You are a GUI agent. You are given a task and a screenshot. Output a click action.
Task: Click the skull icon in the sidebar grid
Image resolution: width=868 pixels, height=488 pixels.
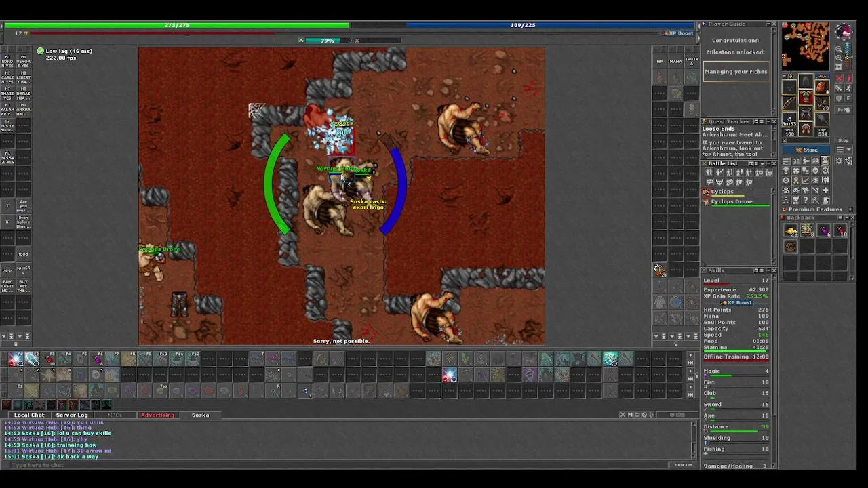point(815,170)
